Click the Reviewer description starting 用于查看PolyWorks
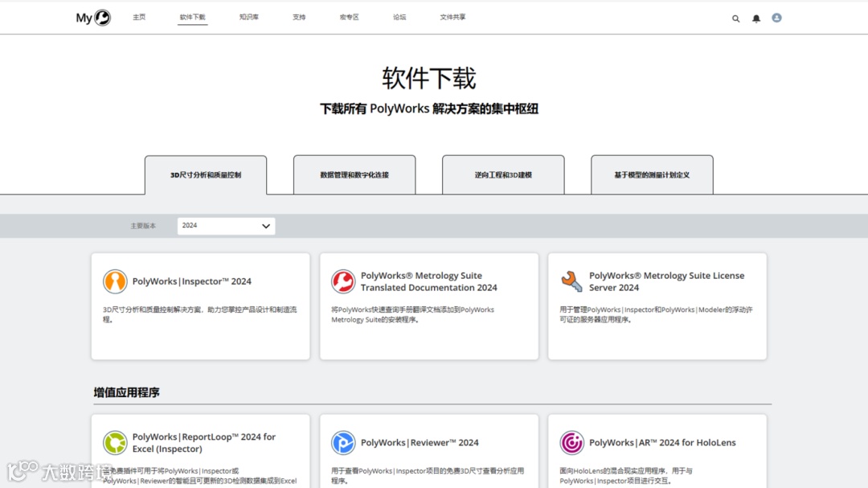The image size is (868, 488). click(428, 476)
